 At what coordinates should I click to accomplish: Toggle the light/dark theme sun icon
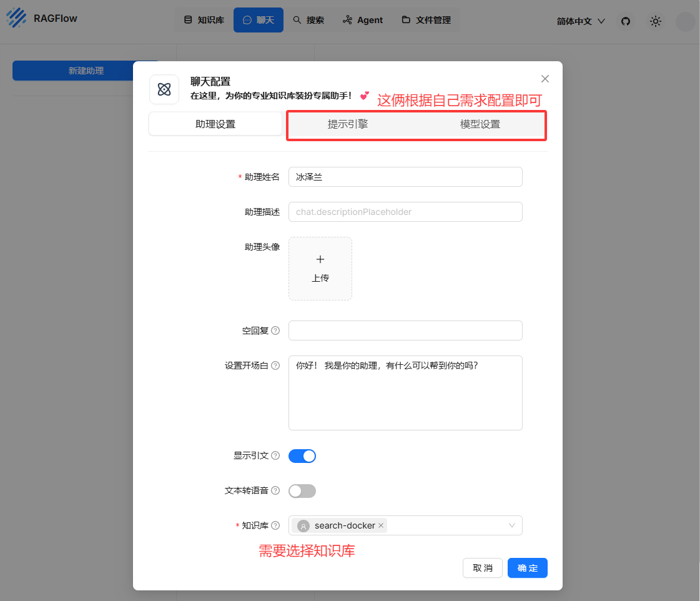[x=655, y=21]
